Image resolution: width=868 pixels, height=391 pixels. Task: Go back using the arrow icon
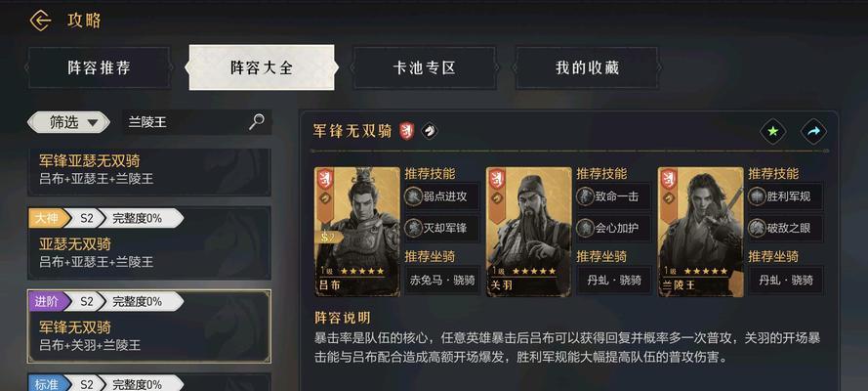(40, 22)
